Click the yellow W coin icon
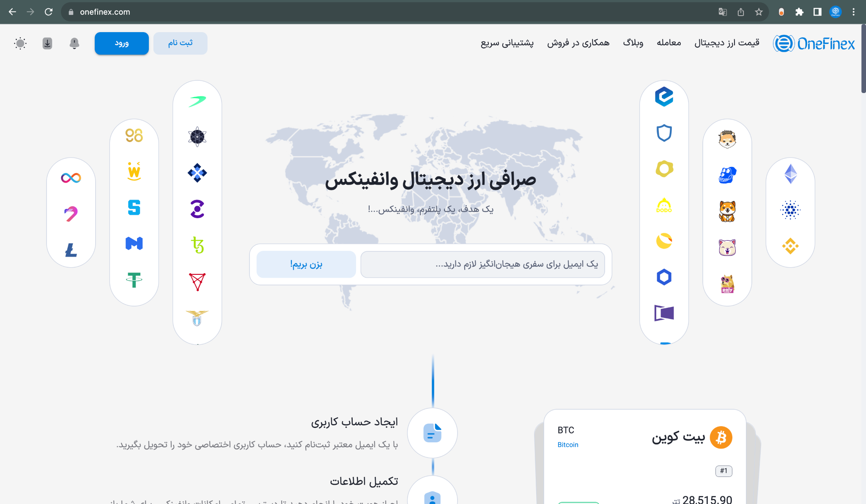 (x=134, y=171)
